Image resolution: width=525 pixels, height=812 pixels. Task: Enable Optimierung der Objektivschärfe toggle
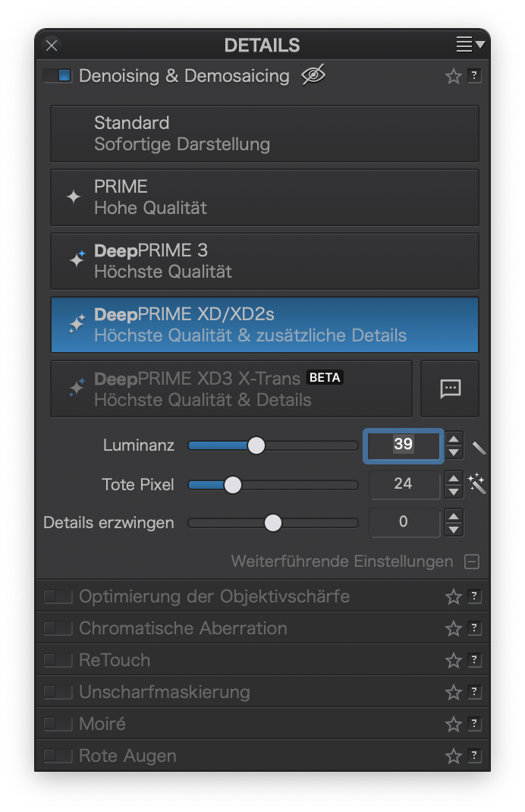[58, 596]
